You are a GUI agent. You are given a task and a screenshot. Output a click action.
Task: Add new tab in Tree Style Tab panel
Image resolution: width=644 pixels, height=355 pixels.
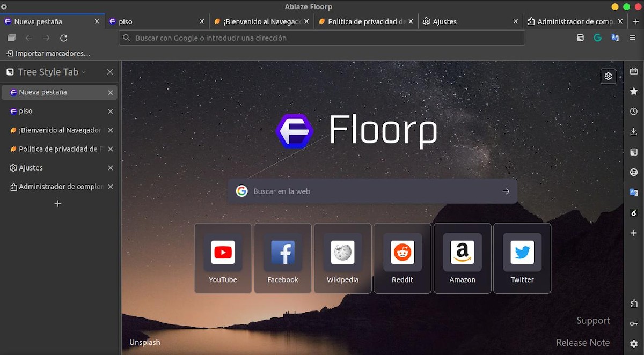pos(58,204)
